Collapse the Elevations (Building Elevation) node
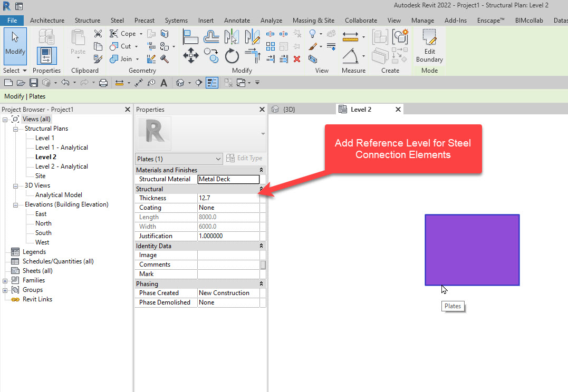 pyautogui.click(x=16, y=205)
